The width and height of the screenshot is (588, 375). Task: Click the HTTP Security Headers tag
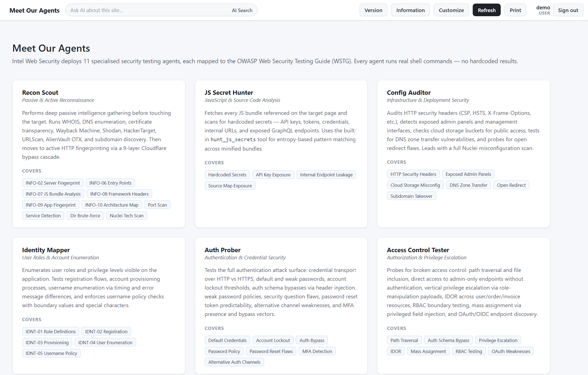click(x=413, y=174)
